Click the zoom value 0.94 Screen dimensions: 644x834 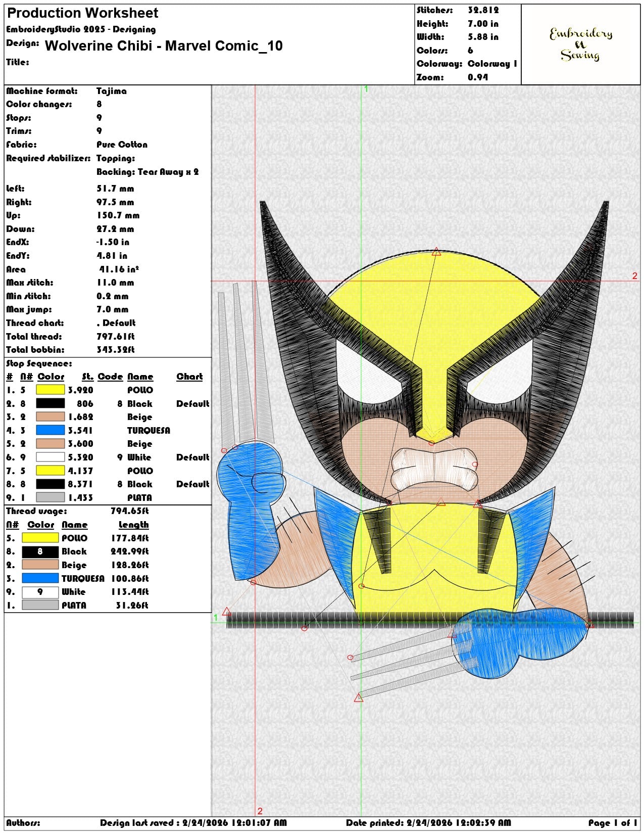point(478,77)
